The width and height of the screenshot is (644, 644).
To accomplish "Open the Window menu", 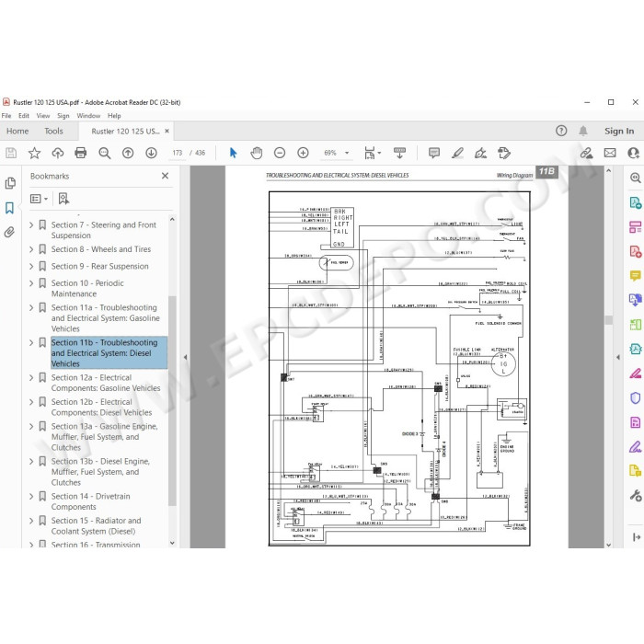I will pos(88,116).
